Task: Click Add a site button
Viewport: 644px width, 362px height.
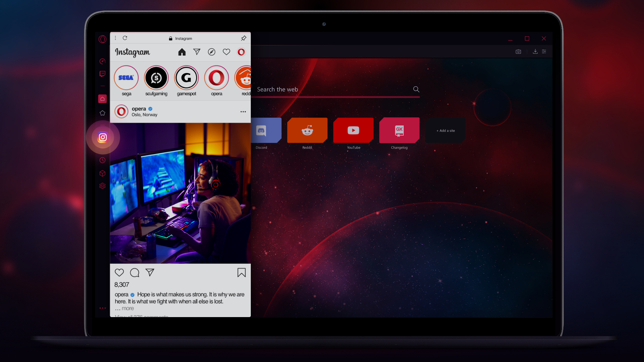Action: (x=445, y=130)
